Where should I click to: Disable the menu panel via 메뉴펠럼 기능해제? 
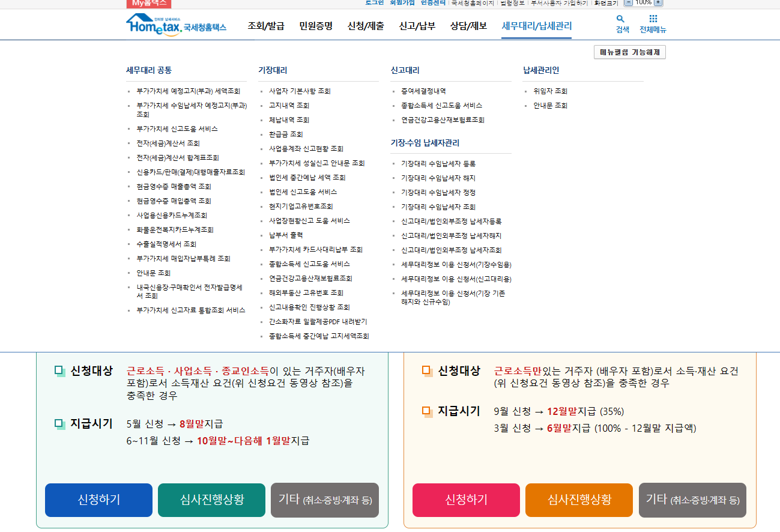tap(629, 52)
